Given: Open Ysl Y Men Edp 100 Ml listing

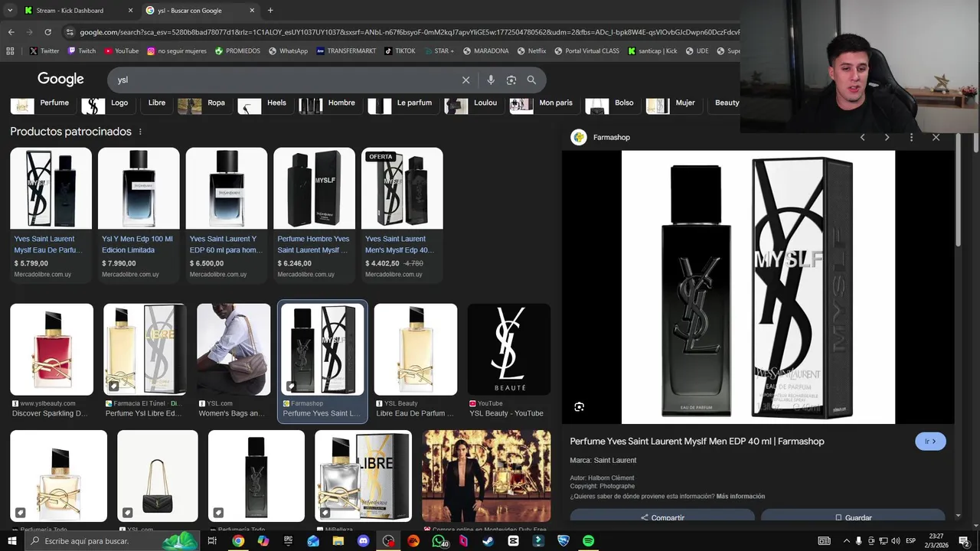Looking at the screenshot, I should [139, 215].
